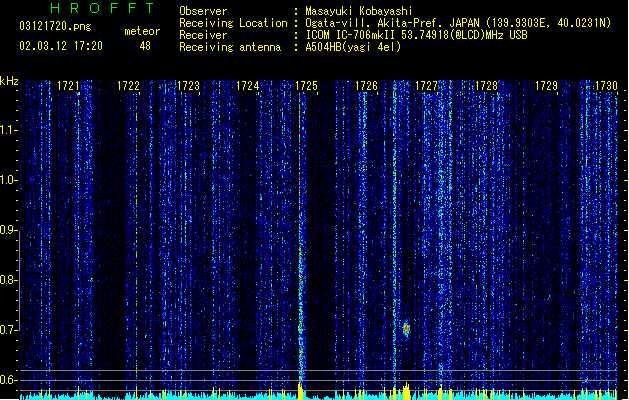Click the 0.8 kHz axis label
Image resolution: width=629 pixels, height=400 pixels.
coord(9,280)
